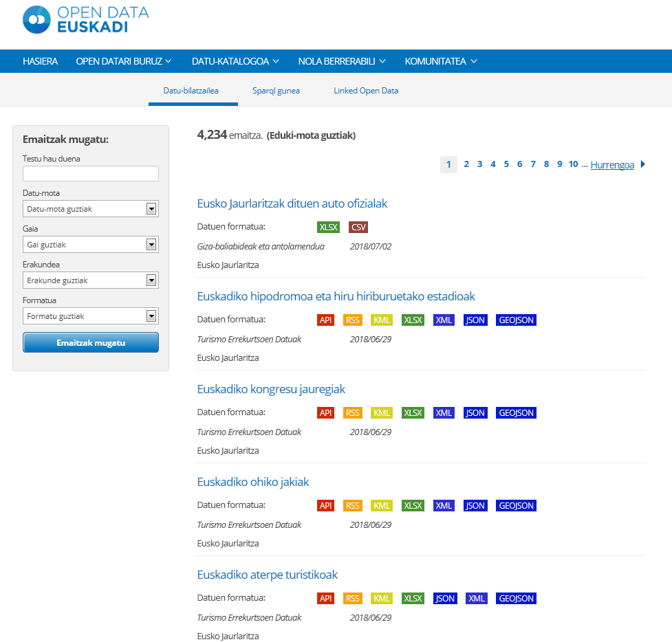The width and height of the screenshot is (672, 642).
Task: Click the Testu hau duena text field
Action: pos(91,174)
